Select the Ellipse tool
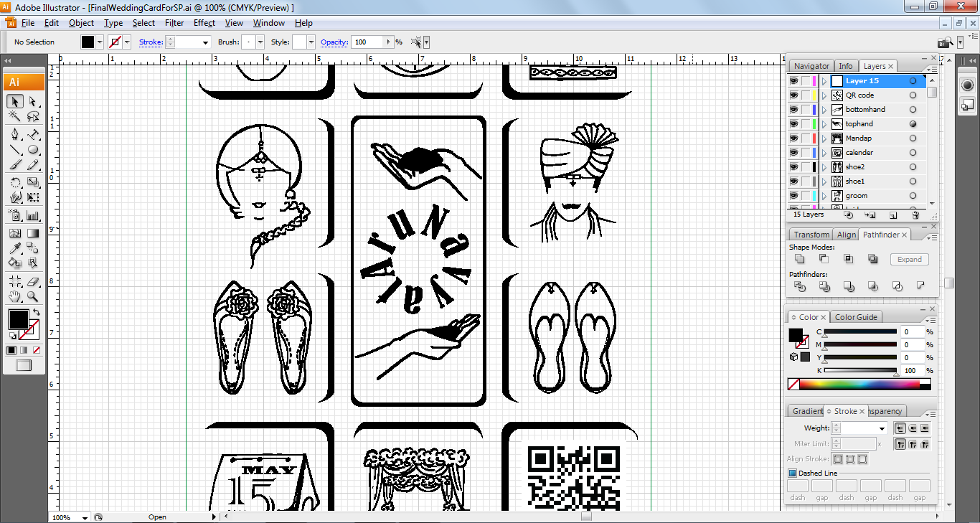The width and height of the screenshot is (980, 523). (33, 150)
